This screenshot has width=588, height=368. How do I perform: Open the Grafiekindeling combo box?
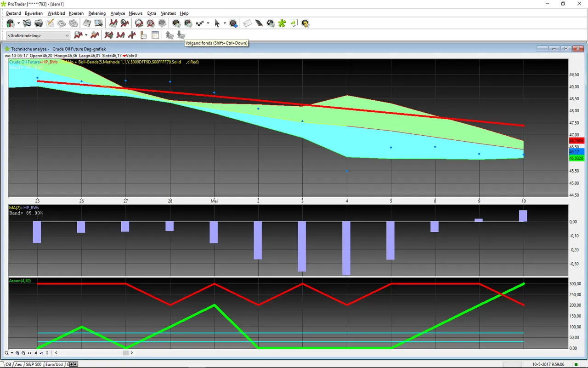point(38,35)
